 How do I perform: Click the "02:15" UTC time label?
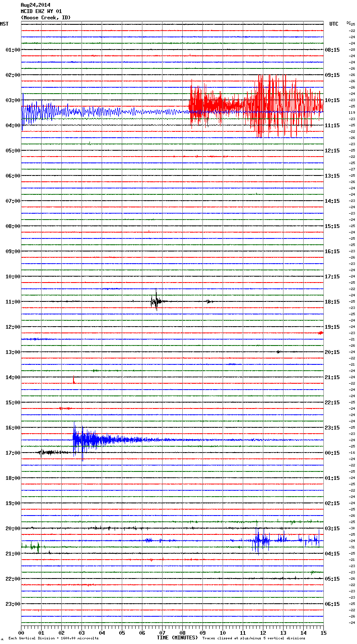(332, 503)
